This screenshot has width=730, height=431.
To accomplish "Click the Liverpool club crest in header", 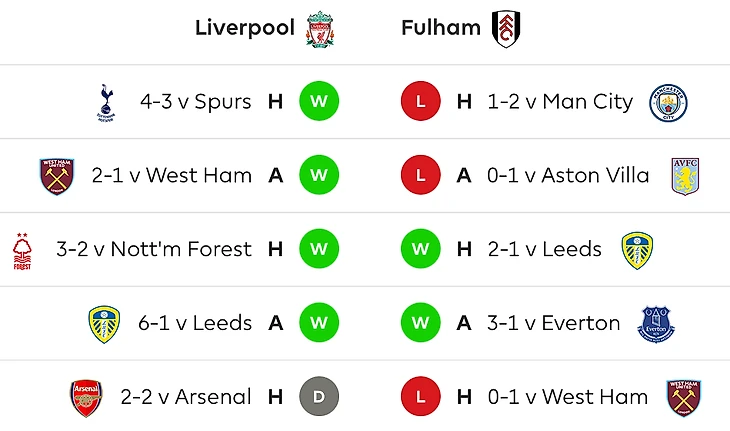I will point(320,29).
